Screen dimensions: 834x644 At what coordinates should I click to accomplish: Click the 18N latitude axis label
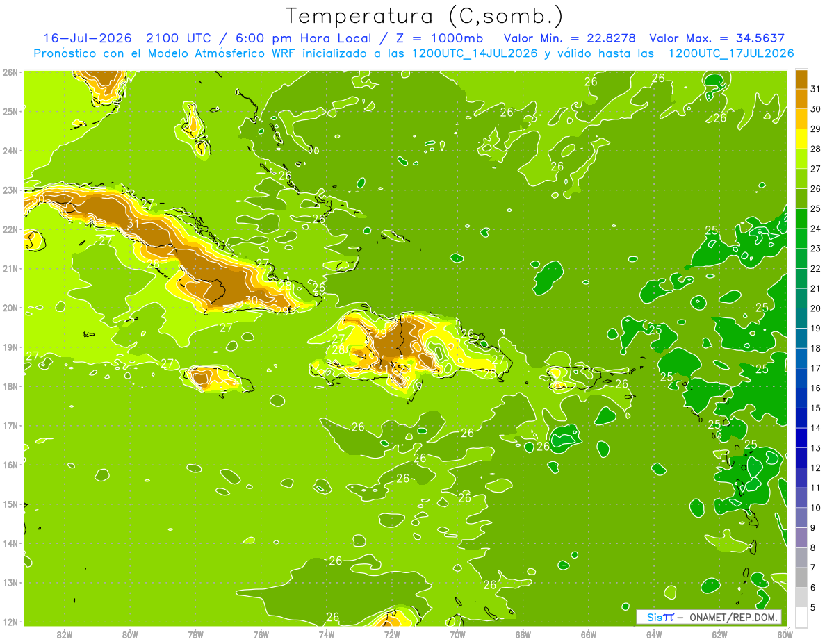pos(10,386)
